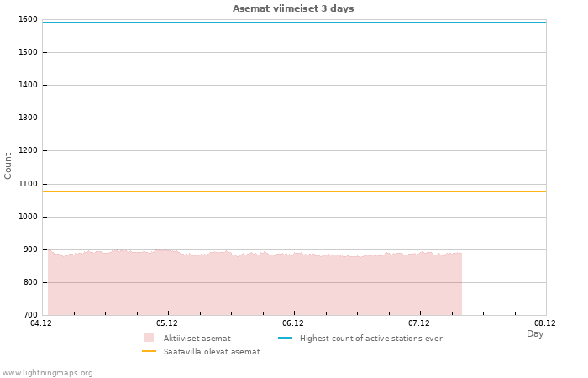Click the pink Aktiiviset asemat legend swatch
The height and width of the screenshot is (378, 588).
pyautogui.click(x=149, y=338)
